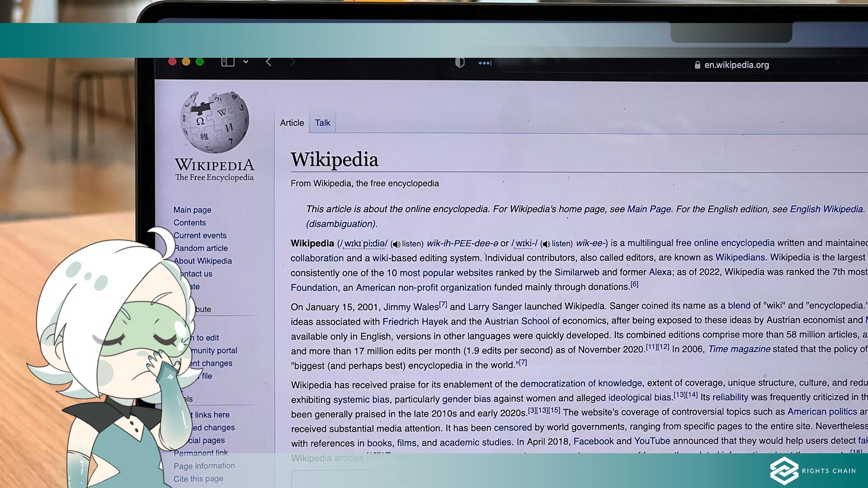Screen dimensions: 868x488
Task: Switch to the Talk tab
Action: [322, 123]
